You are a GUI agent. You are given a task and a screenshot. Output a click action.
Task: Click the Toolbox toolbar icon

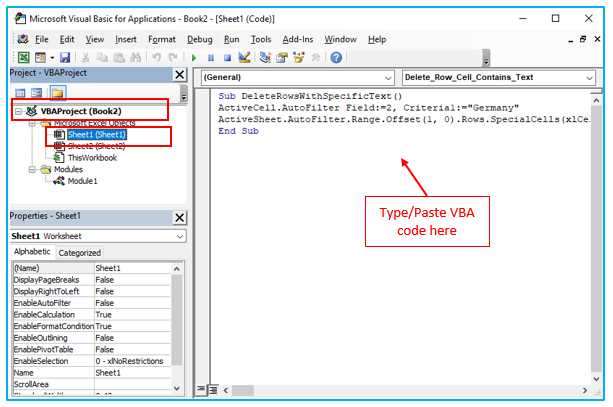click(x=315, y=58)
